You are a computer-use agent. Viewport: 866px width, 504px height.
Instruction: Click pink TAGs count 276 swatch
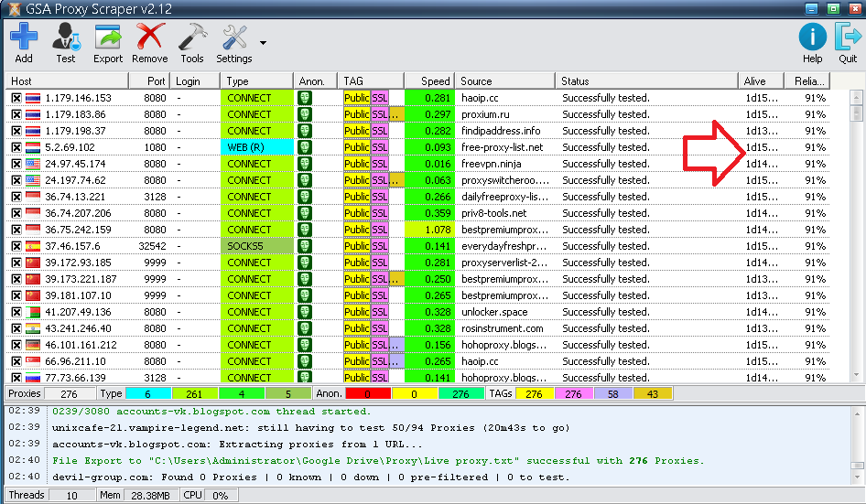click(573, 394)
